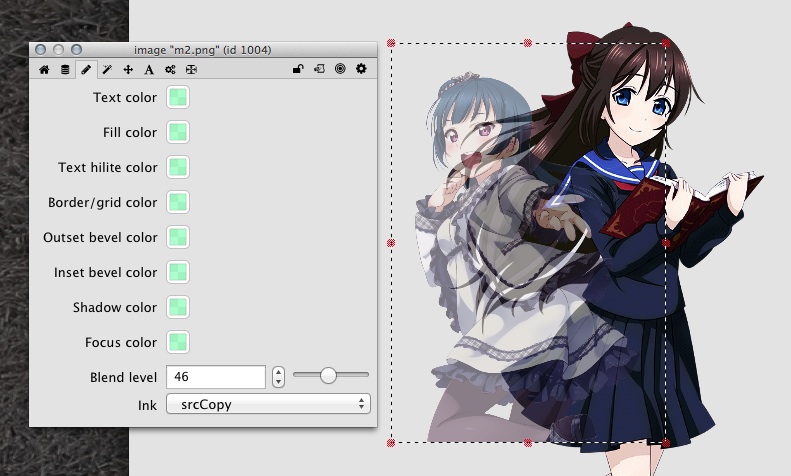791x476 pixels.
Task: Click the middle-right selection handle of image
Action: [666, 243]
